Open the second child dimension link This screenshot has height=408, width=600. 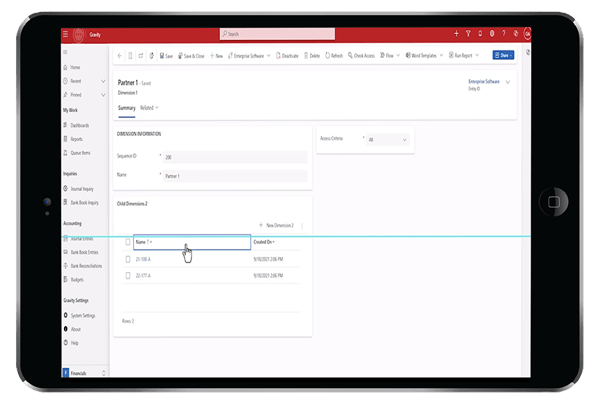tap(143, 276)
